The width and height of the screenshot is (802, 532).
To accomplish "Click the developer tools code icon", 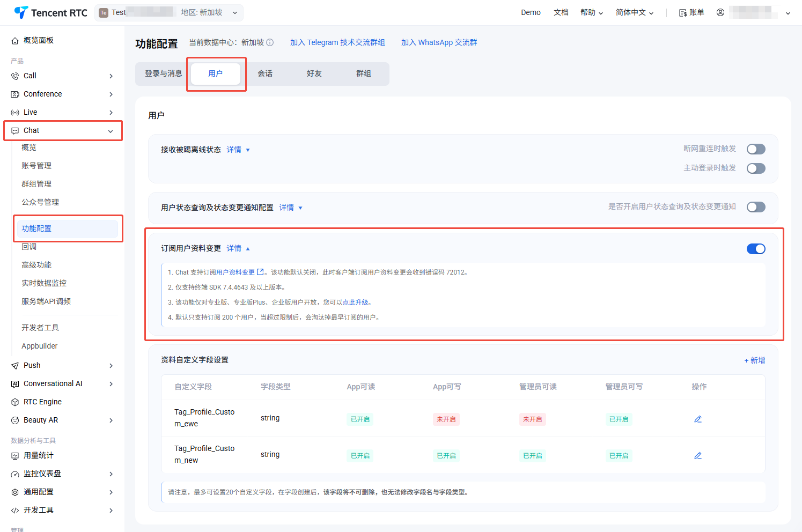I will (x=15, y=511).
